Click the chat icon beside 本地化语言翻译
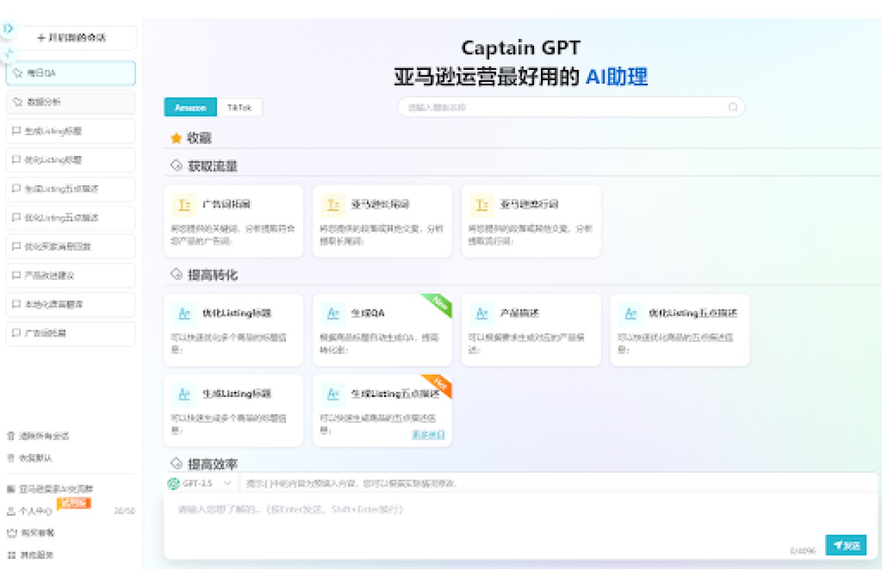The image size is (882, 588). (16, 303)
